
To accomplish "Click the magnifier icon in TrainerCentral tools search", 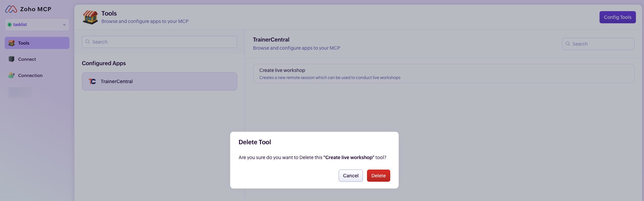I will pos(568,44).
